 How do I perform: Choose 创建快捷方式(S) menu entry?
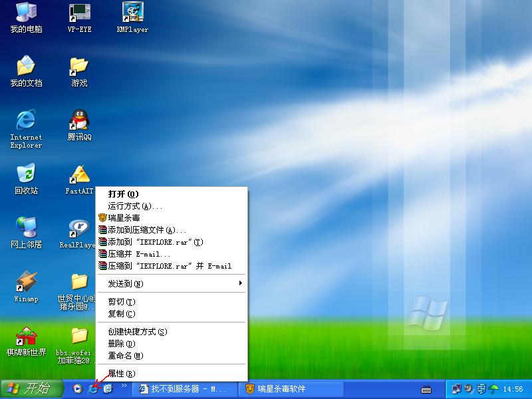pos(172,332)
